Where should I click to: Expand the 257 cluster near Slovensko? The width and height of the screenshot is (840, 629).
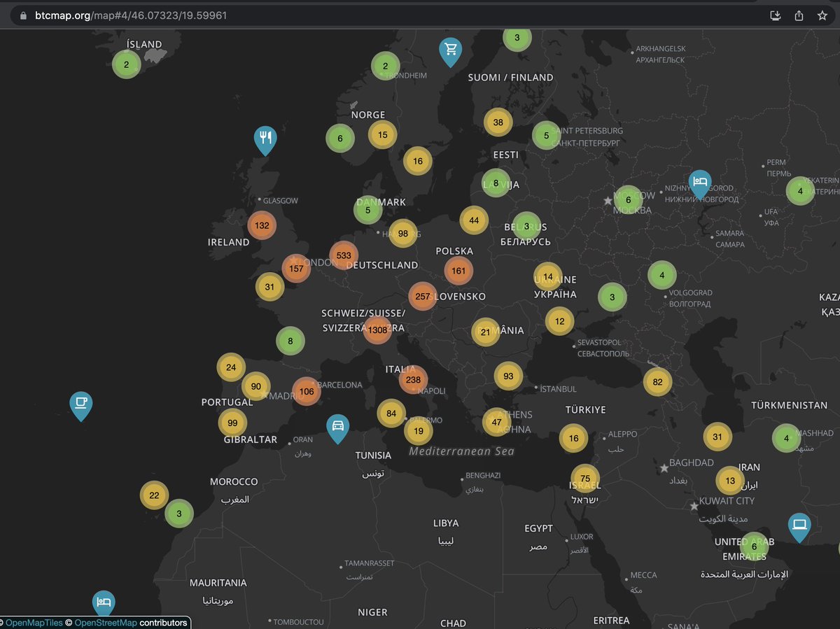click(x=422, y=296)
